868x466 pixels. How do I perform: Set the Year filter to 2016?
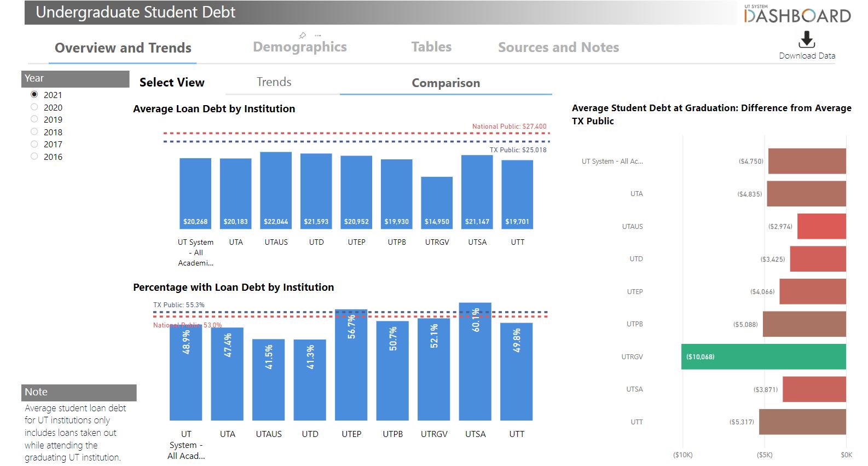pos(34,157)
